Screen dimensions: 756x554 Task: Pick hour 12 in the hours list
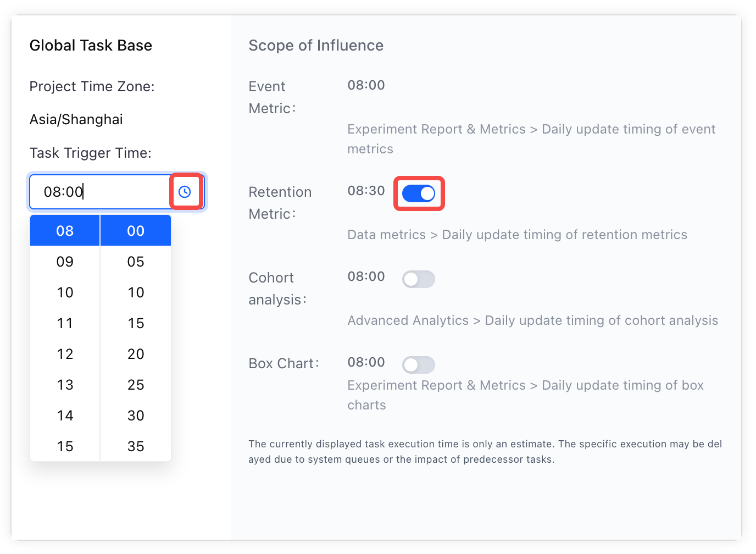[65, 354]
